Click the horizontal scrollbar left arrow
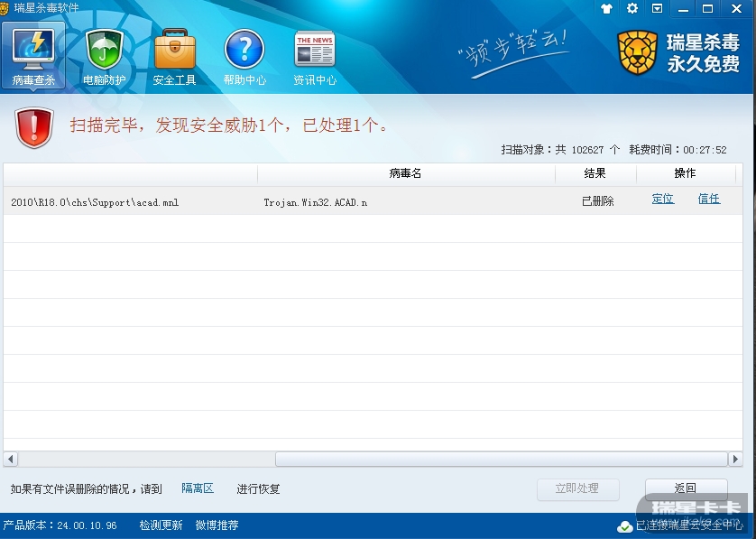 coord(10,459)
